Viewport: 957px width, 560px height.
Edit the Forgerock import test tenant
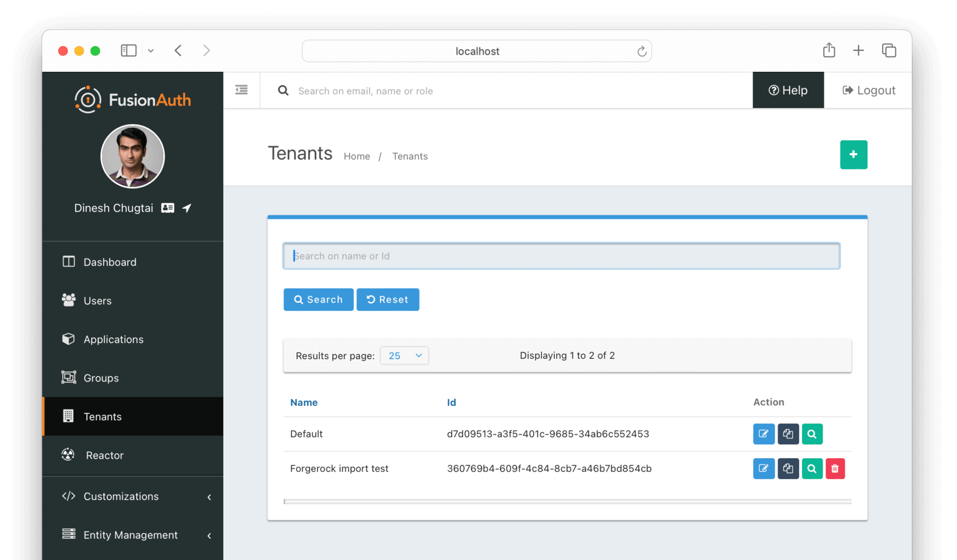pos(764,469)
